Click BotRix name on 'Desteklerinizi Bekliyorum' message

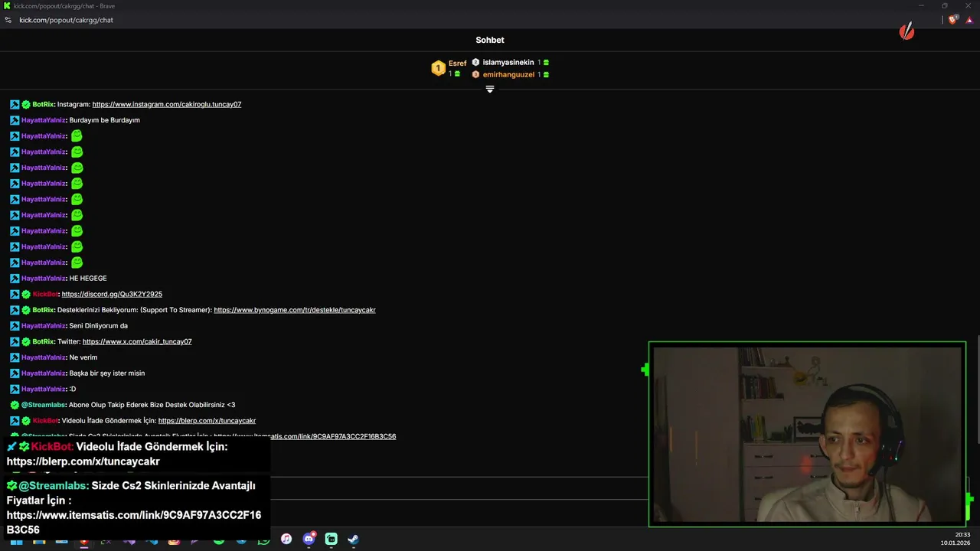pos(43,310)
